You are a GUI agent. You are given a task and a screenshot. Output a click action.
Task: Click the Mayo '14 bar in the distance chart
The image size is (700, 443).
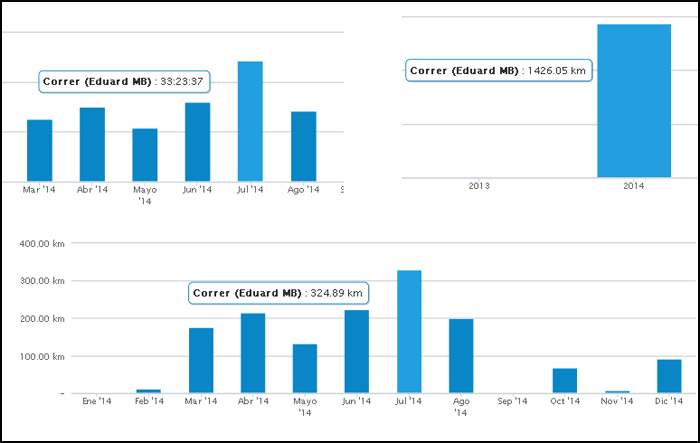[305, 368]
